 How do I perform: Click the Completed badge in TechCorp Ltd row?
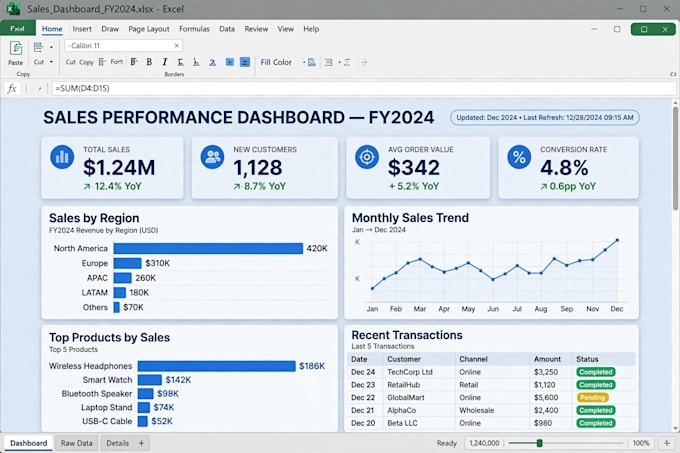(595, 372)
